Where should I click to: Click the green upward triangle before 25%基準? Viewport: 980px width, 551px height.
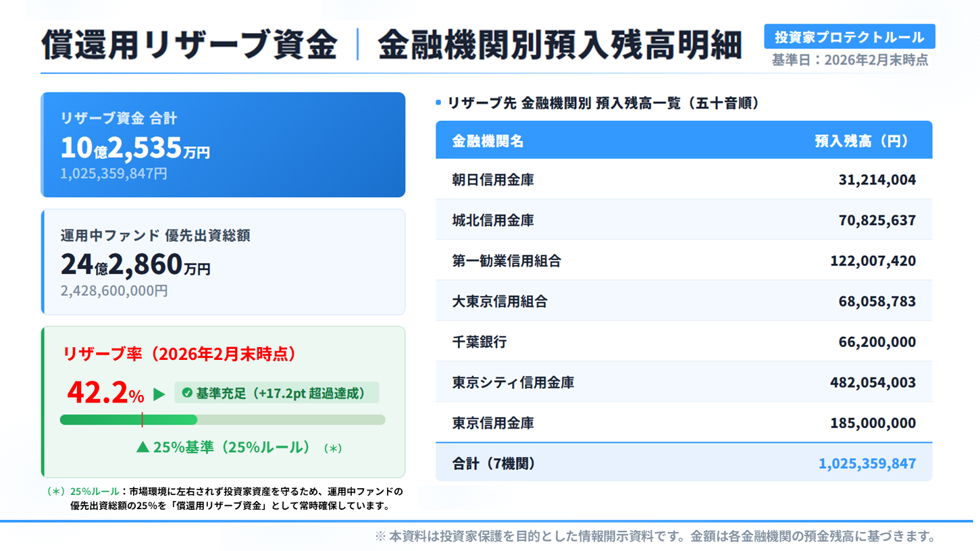click(x=142, y=447)
